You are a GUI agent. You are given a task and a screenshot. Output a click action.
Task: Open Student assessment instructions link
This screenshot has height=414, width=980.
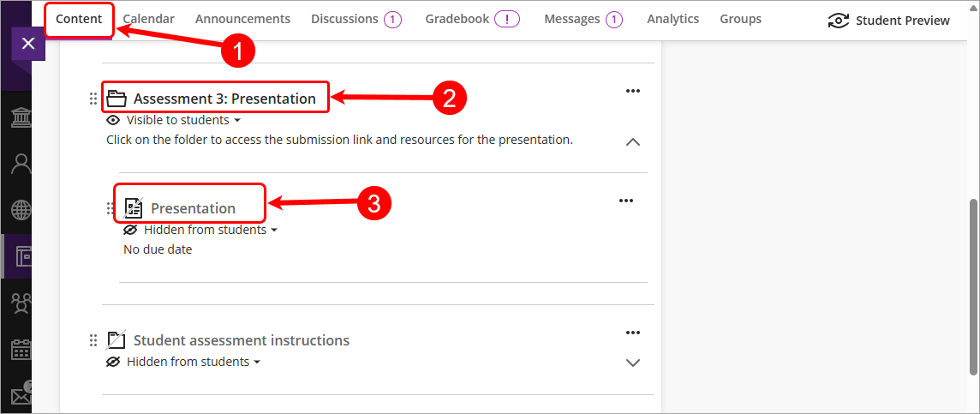(x=241, y=340)
